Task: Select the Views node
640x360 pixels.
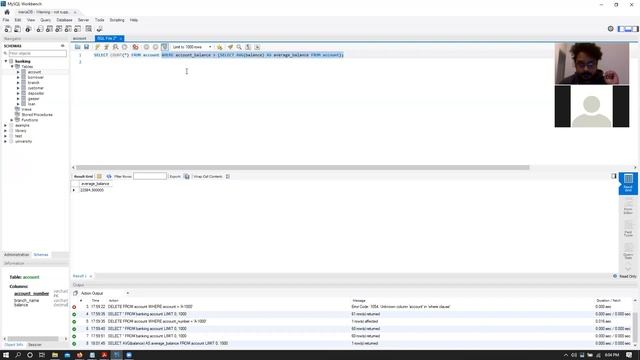Action: coord(26,109)
